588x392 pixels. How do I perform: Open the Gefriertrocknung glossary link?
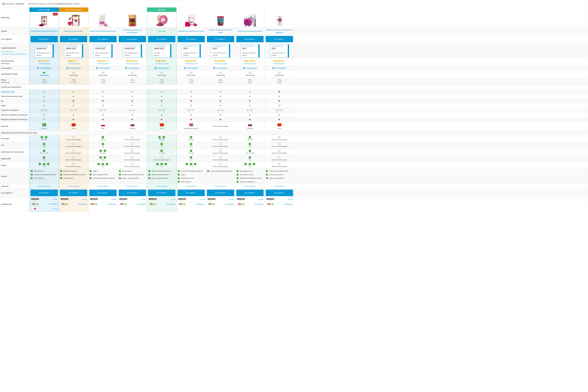point(8,92)
